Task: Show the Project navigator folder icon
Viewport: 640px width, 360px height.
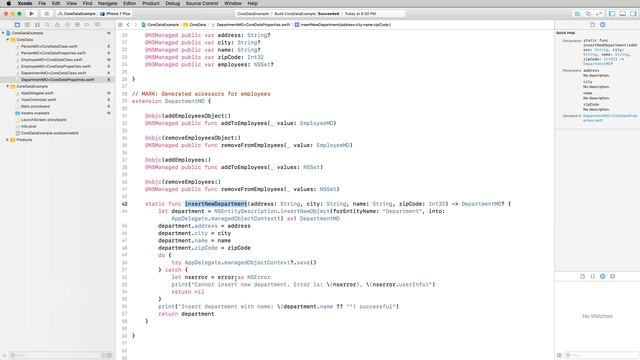Action: [x=17, y=25]
